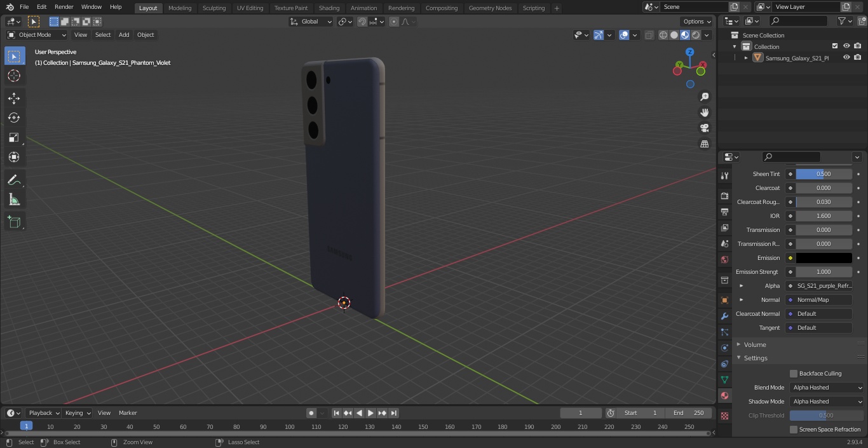Screen dimensions: 868x448
Task: Switch to rendered viewport shading
Action: click(x=696, y=35)
